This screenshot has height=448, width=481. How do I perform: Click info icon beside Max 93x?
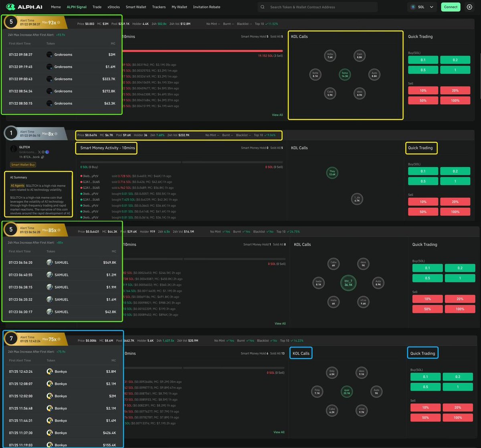pos(59,22)
